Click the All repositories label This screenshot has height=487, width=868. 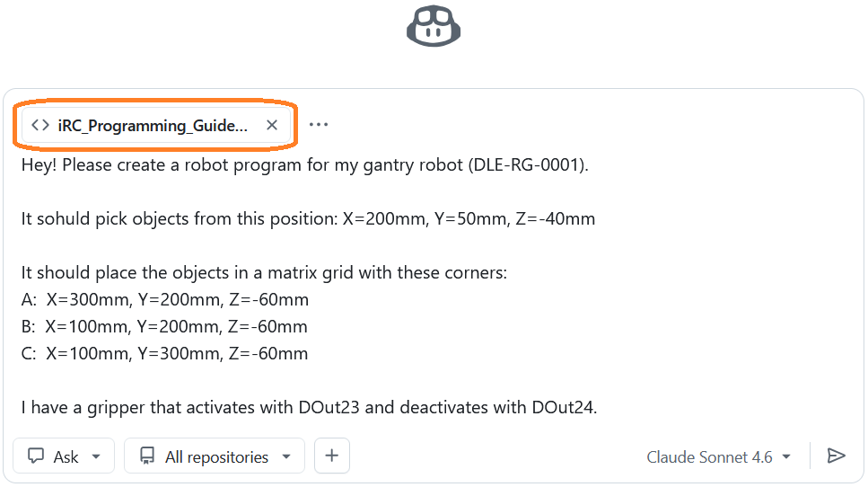(216, 456)
